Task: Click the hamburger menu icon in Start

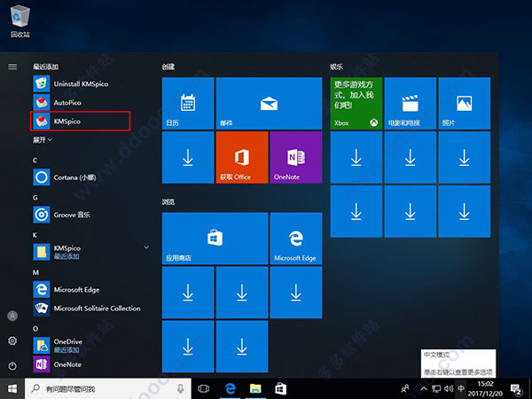Action: [12, 66]
